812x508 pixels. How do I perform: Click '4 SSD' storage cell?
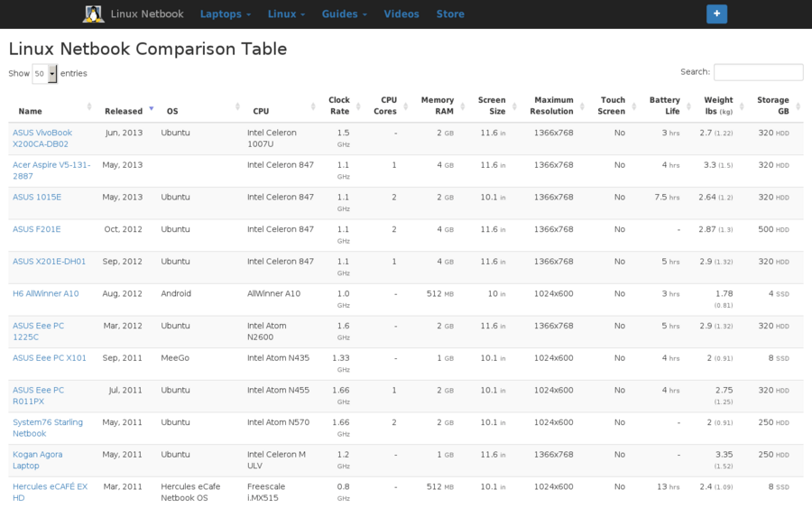pyautogui.click(x=779, y=293)
